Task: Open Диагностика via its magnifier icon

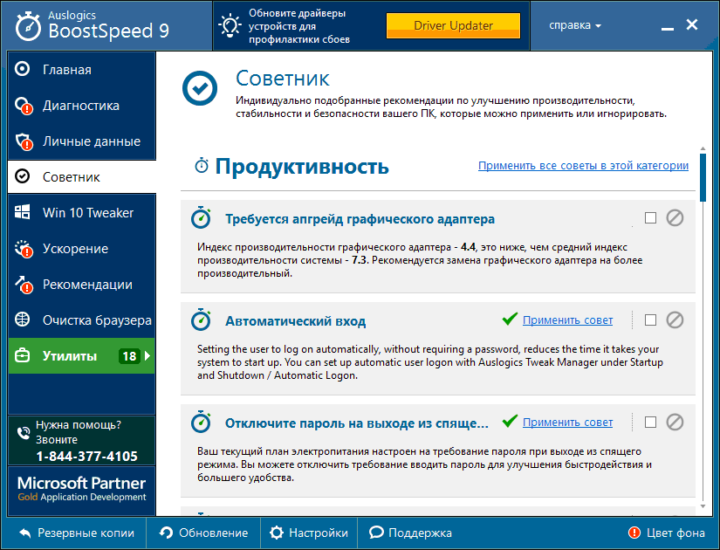Action: (x=23, y=106)
